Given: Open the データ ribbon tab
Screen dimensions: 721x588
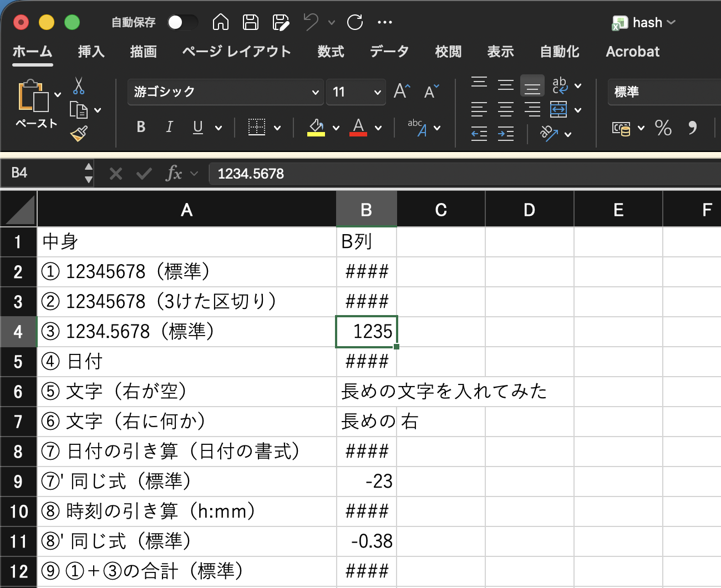Looking at the screenshot, I should (389, 52).
